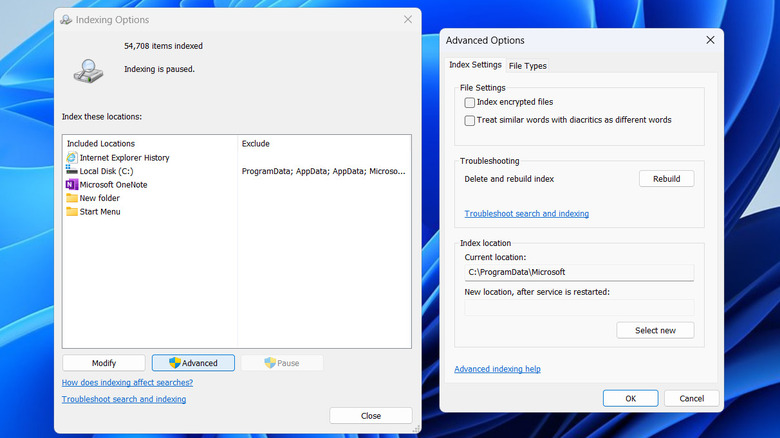Open Troubleshoot search and indexing in Advanced Options
Viewport: 780px width, 438px height.
(526, 214)
